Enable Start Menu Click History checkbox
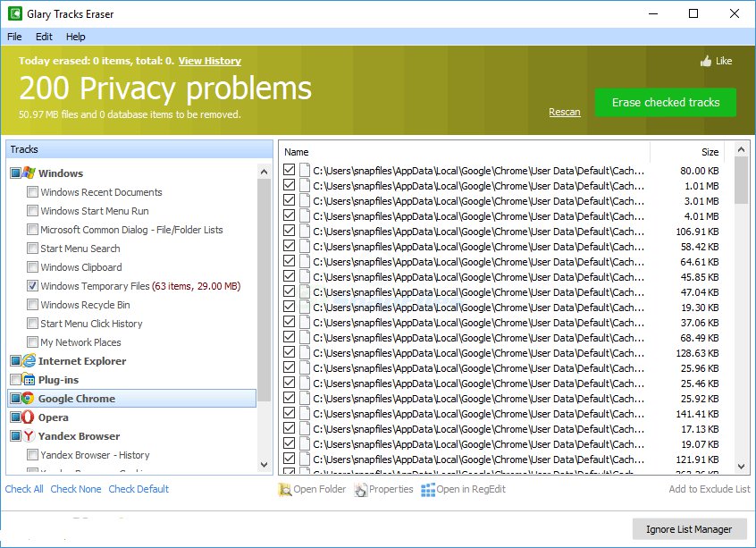This screenshot has height=548, width=756. 32,324
